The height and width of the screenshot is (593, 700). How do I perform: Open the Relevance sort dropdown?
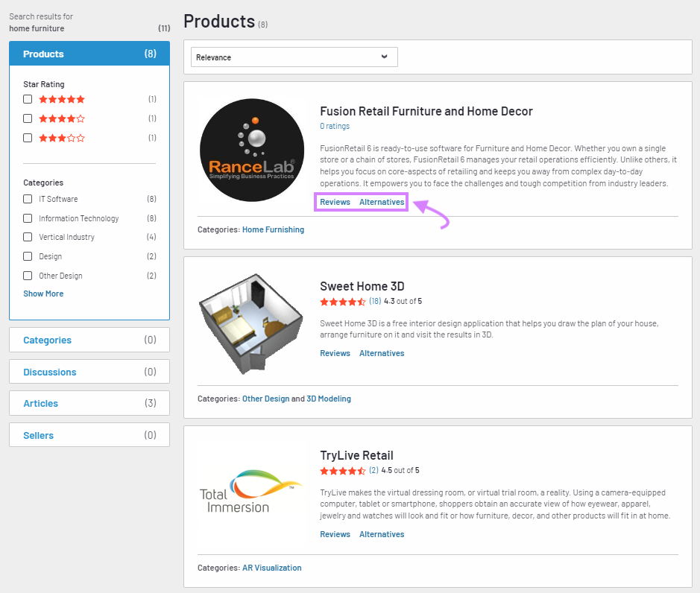click(294, 57)
